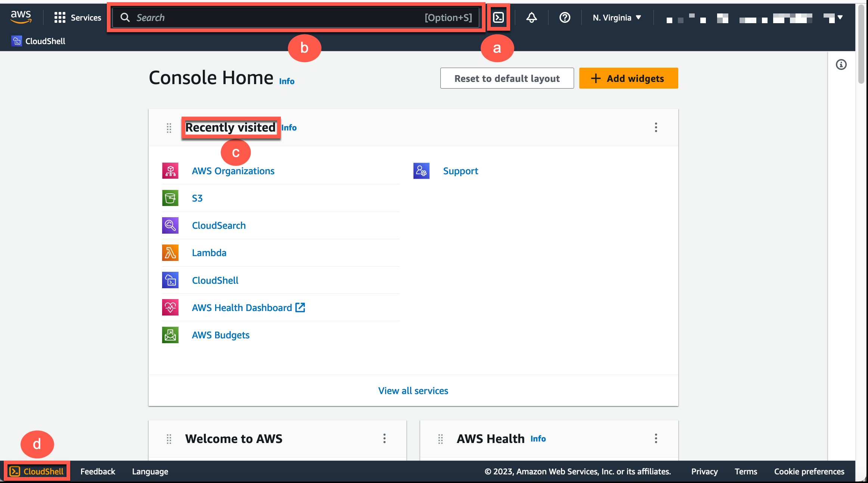This screenshot has width=868, height=483.
Task: Click the S3 service icon
Action: coord(170,197)
